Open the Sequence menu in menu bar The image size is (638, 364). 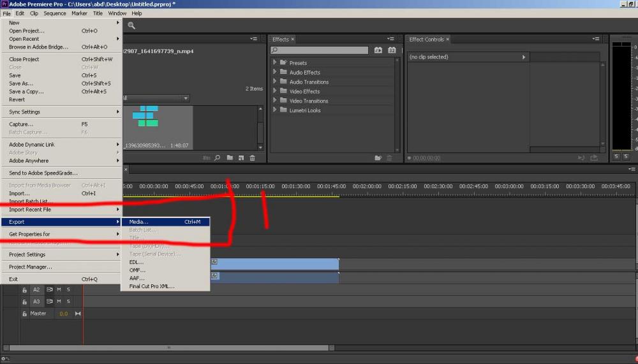pyautogui.click(x=54, y=13)
